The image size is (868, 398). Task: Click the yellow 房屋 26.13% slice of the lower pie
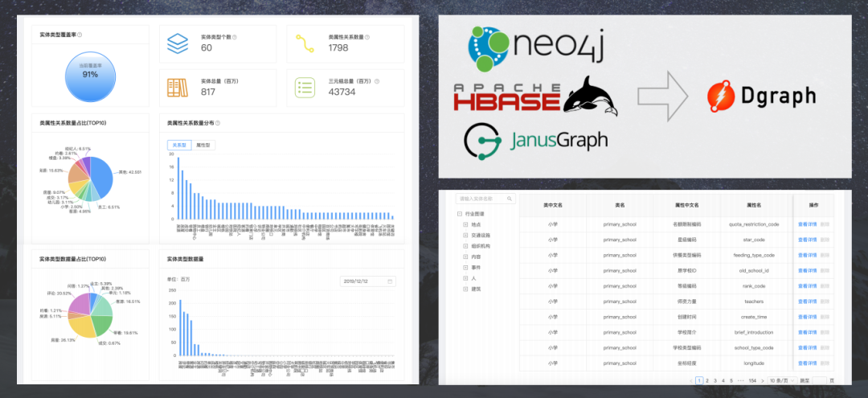click(x=82, y=326)
